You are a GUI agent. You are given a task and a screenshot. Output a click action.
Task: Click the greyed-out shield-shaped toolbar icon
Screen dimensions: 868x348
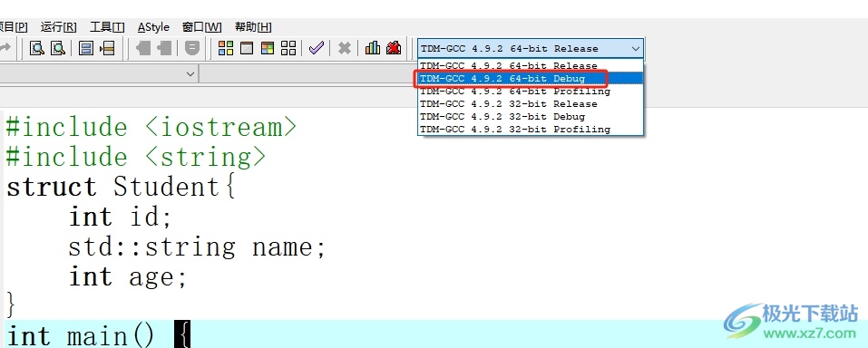pyautogui.click(x=192, y=48)
